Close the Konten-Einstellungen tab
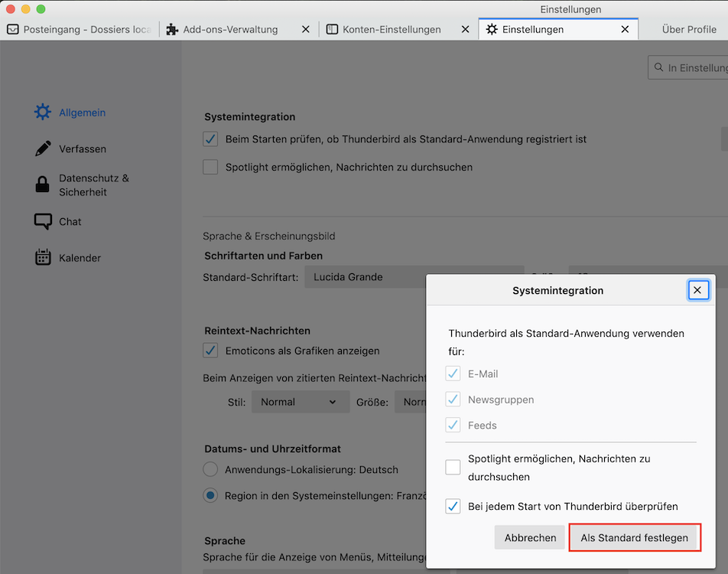 pos(465,29)
